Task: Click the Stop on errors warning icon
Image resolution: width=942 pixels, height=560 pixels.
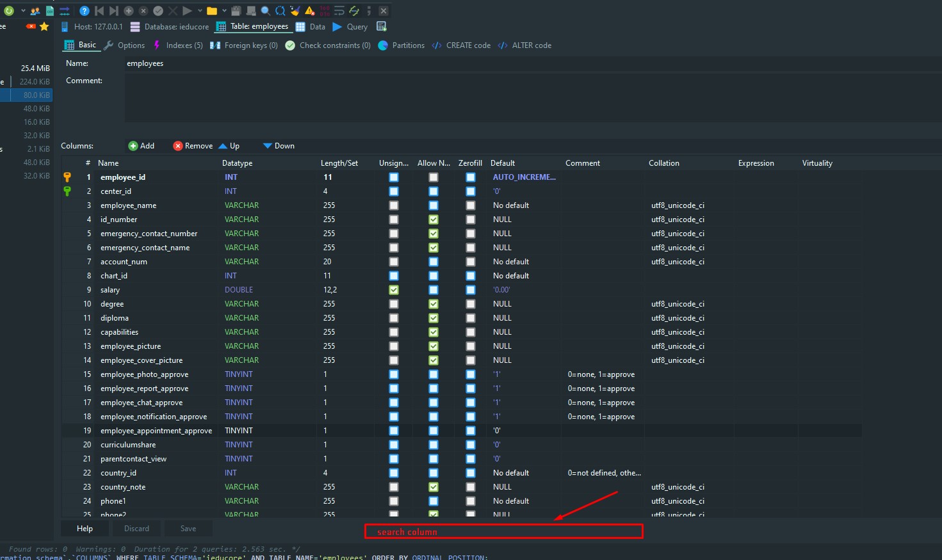Action: coord(310,11)
